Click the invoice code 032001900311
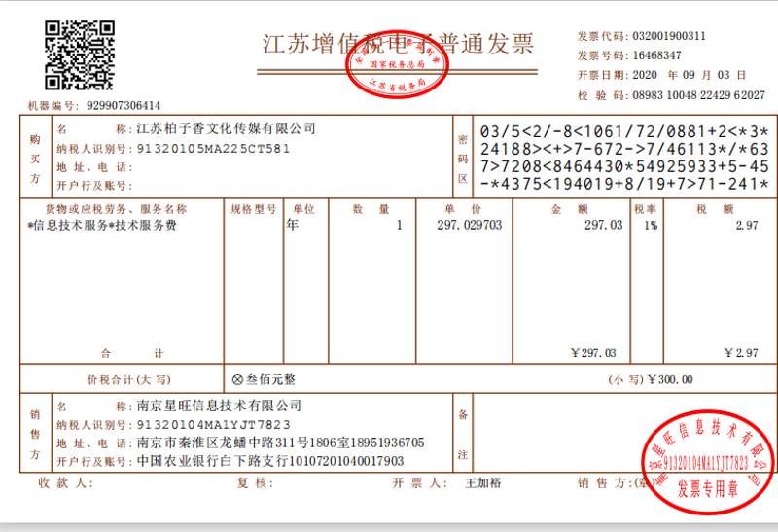 (x=669, y=36)
